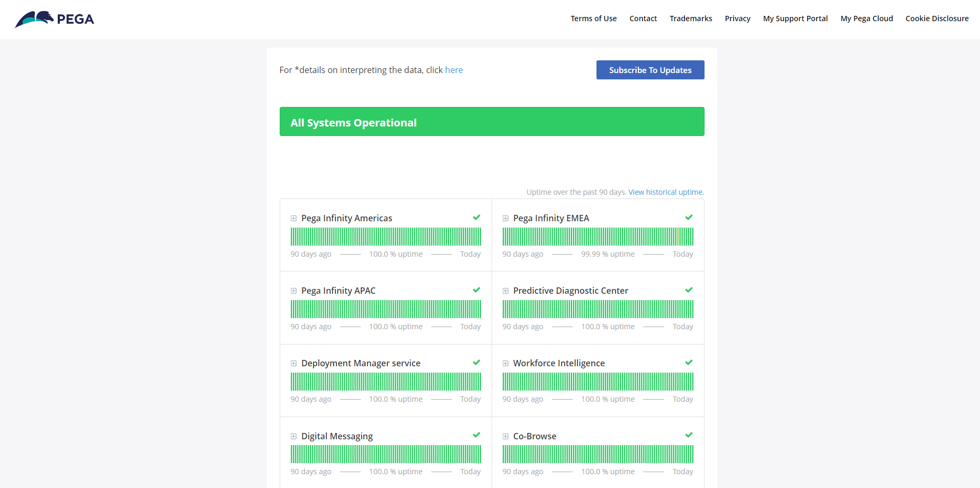Screen dimensions: 980x488
Task: Expand Predictive Diagnostic Center group
Action: (505, 291)
